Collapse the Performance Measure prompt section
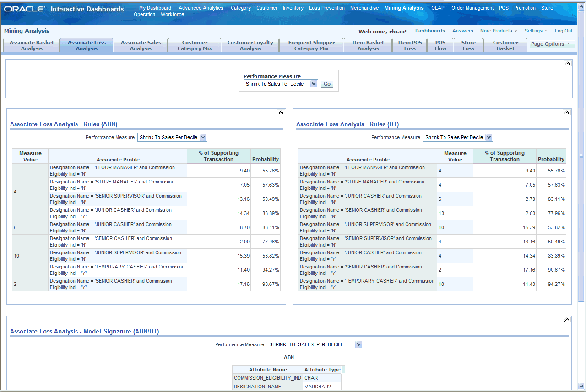 pos(568,64)
